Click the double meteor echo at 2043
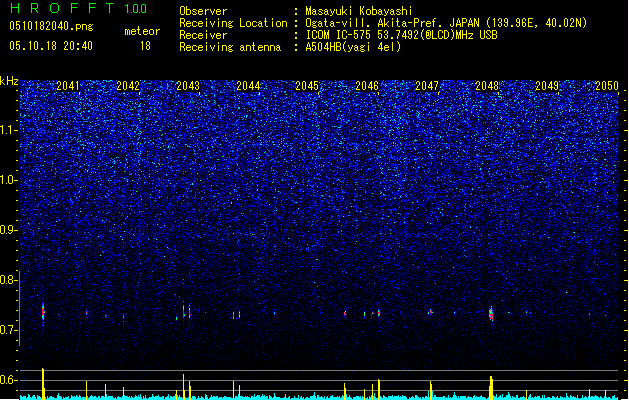 [187, 312]
